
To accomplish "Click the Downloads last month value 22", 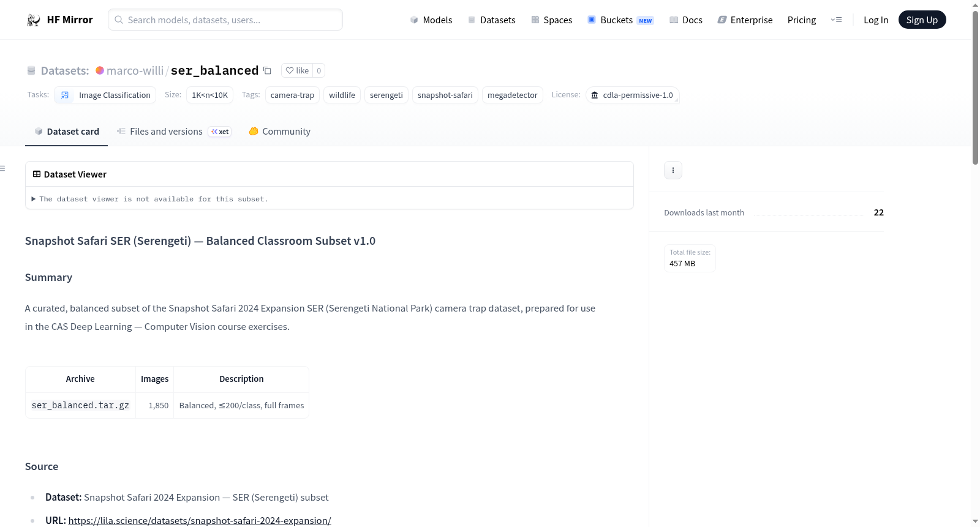I will (x=878, y=212).
